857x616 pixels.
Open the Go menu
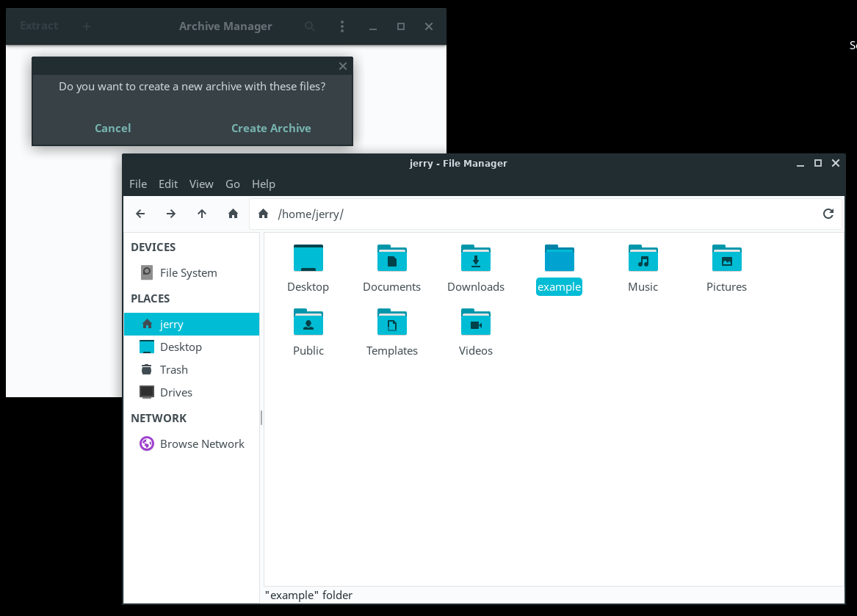233,184
